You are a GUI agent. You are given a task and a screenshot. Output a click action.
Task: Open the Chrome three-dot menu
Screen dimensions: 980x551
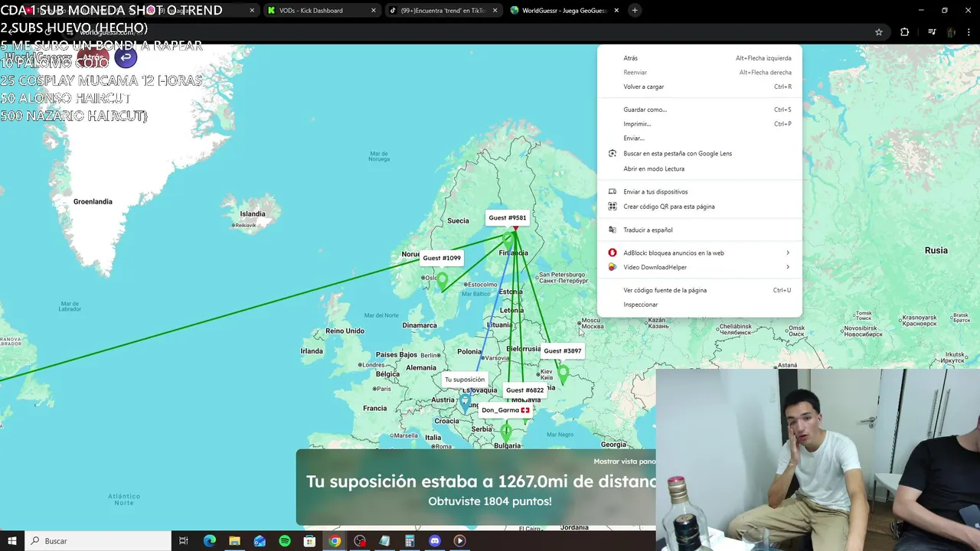click(x=969, y=32)
